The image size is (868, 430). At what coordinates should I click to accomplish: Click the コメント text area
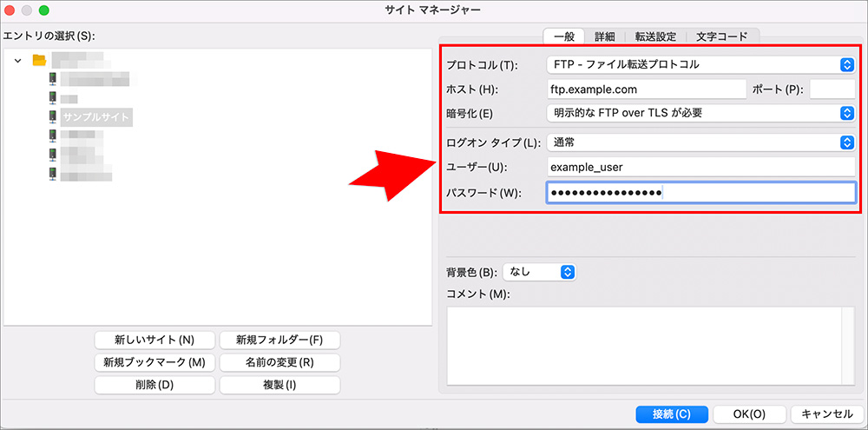pos(646,345)
